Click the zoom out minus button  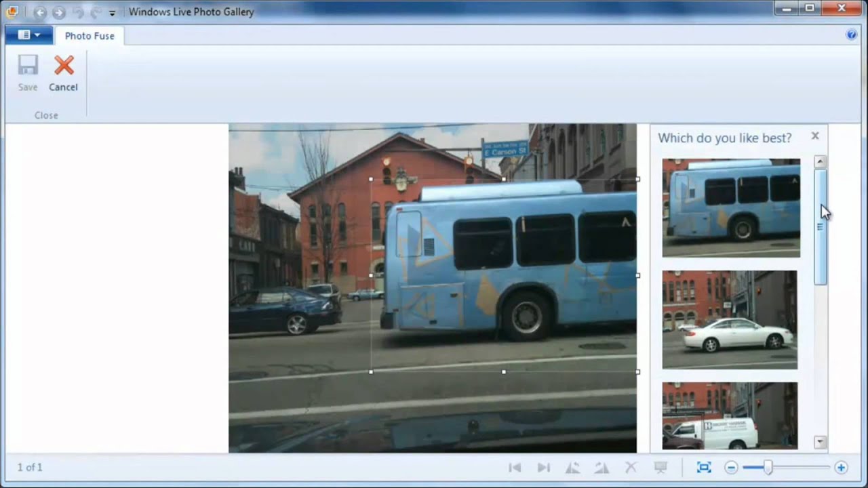tap(731, 468)
